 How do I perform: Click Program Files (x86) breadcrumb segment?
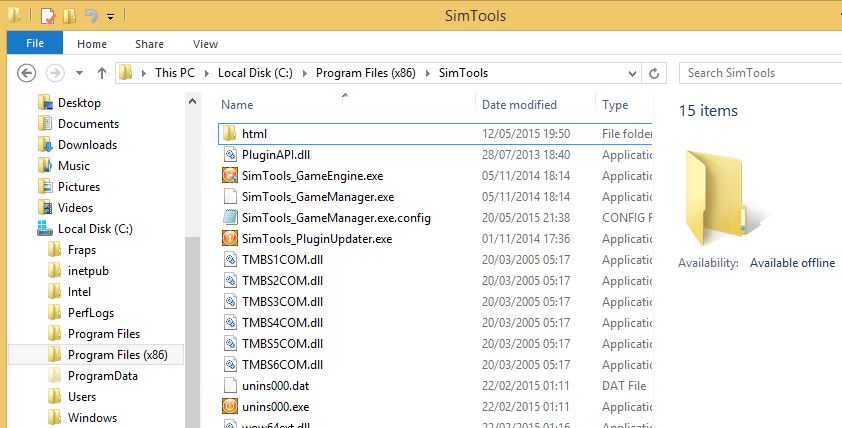(366, 73)
